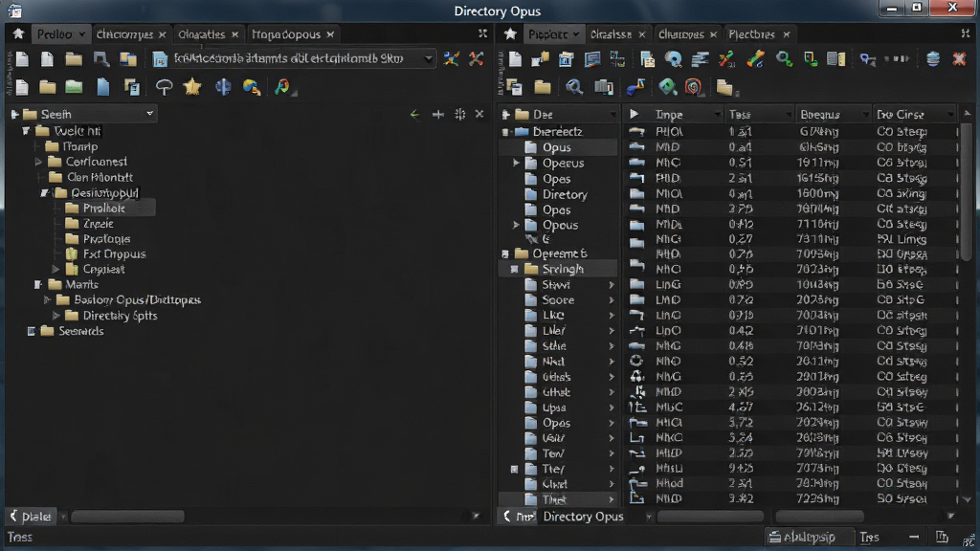Click the green back arrow above left tree

pyautogui.click(x=414, y=115)
